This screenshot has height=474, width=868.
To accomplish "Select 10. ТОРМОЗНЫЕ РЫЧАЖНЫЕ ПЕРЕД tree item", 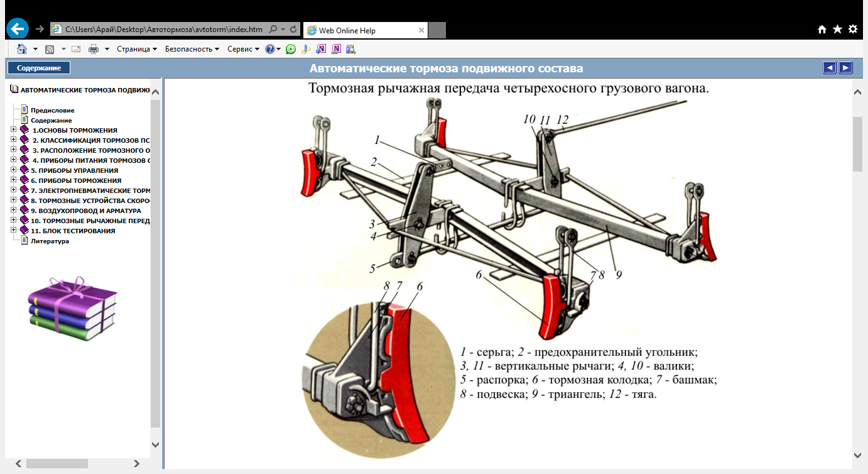I will tap(90, 221).
